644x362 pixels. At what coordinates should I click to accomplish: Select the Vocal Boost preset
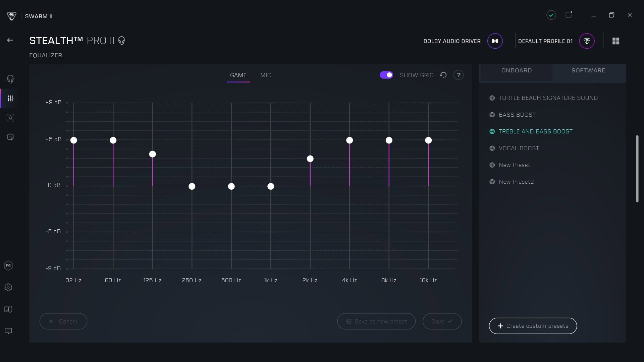click(x=519, y=148)
